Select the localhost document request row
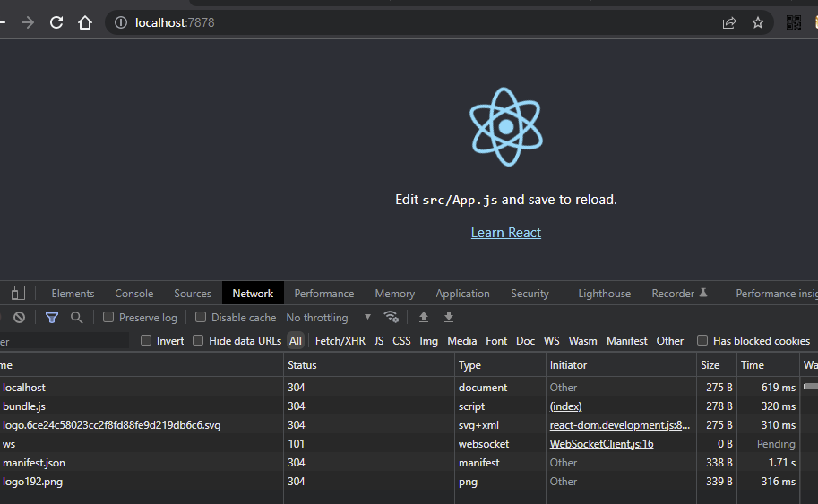The height and width of the screenshot is (504, 818). click(409, 388)
